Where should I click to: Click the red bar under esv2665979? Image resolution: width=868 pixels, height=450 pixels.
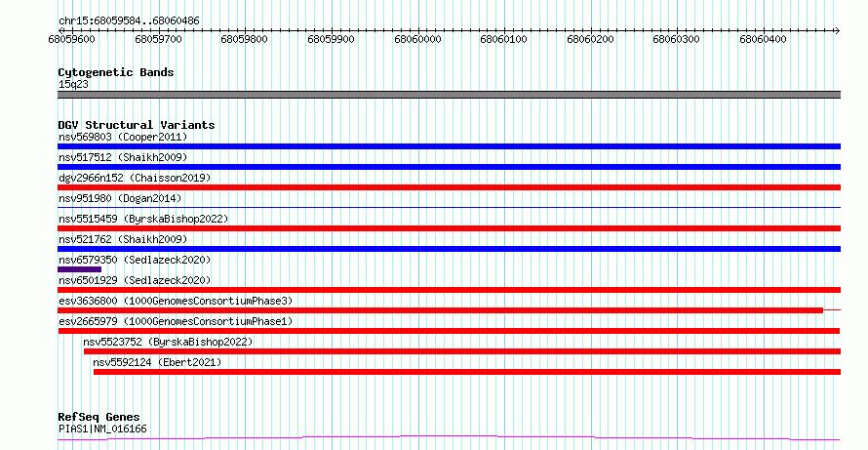point(449,331)
